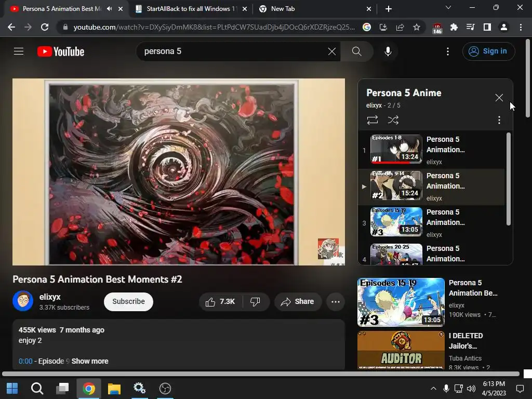Open the taskbar clock showing 6:13 PM
Screen dimensions: 532x399
coord(494,389)
